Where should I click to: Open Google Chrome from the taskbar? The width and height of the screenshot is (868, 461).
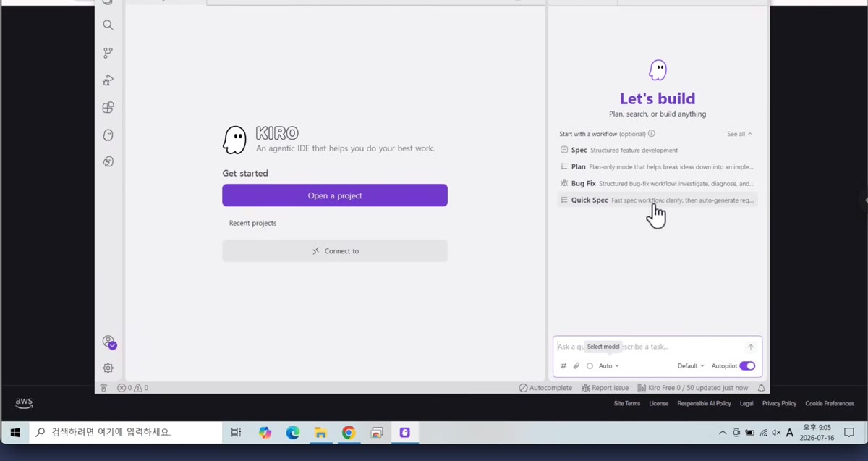pyautogui.click(x=349, y=433)
